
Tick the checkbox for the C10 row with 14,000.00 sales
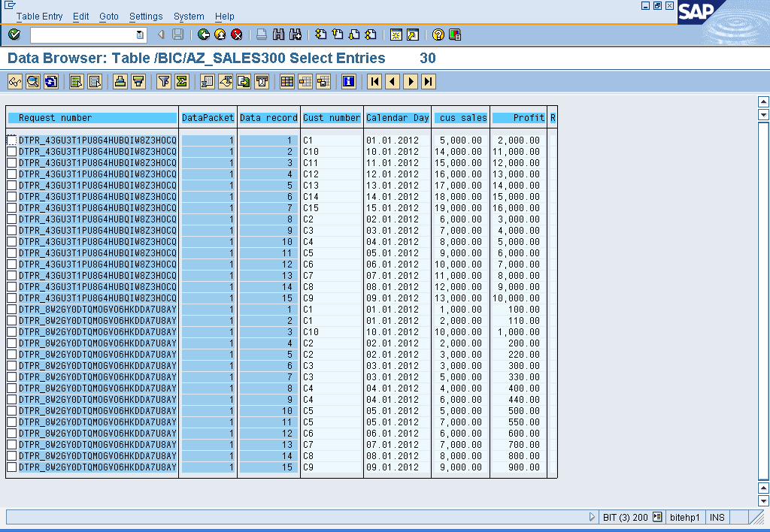coord(12,152)
